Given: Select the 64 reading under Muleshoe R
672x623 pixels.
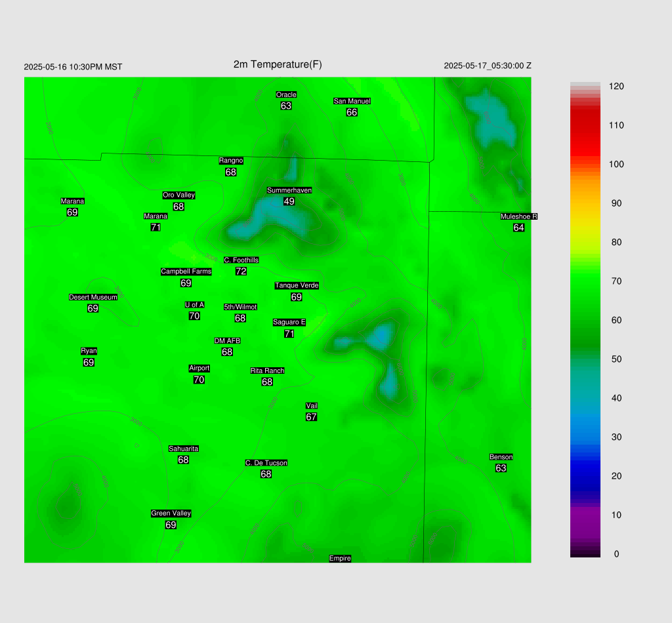Looking at the screenshot, I should [x=518, y=228].
